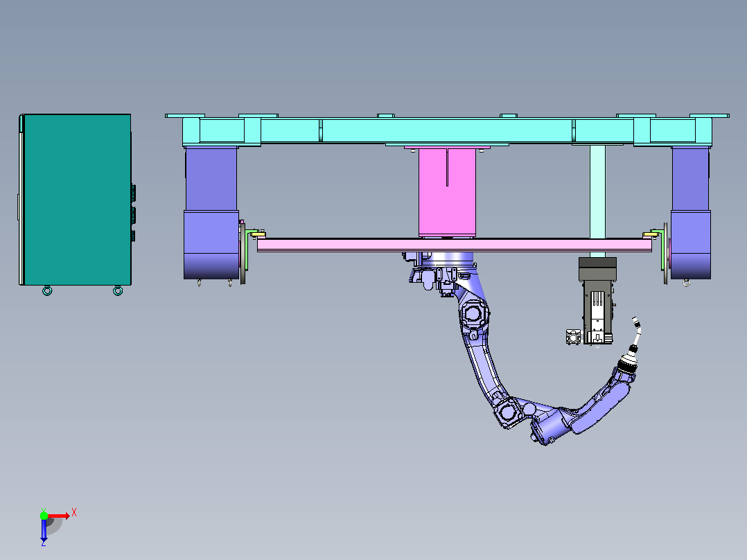This screenshot has height=560, width=747.
Task: Select the robot's elbow joint housing
Action: pos(507,412)
